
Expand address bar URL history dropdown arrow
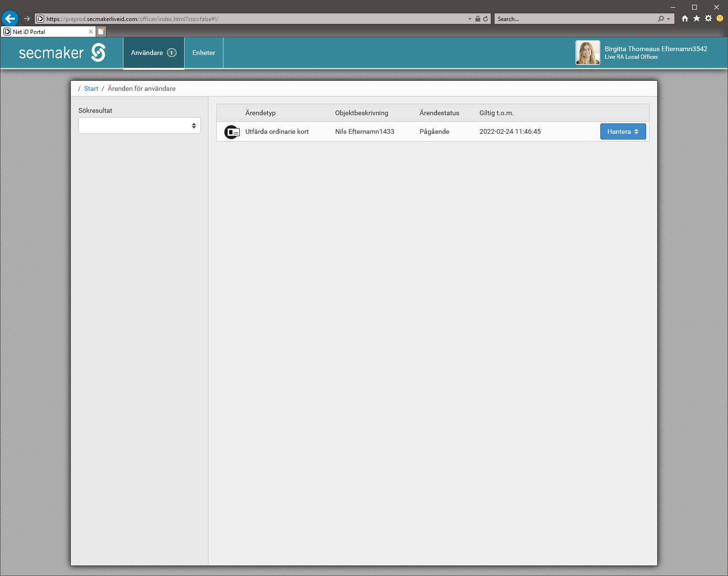pyautogui.click(x=470, y=19)
